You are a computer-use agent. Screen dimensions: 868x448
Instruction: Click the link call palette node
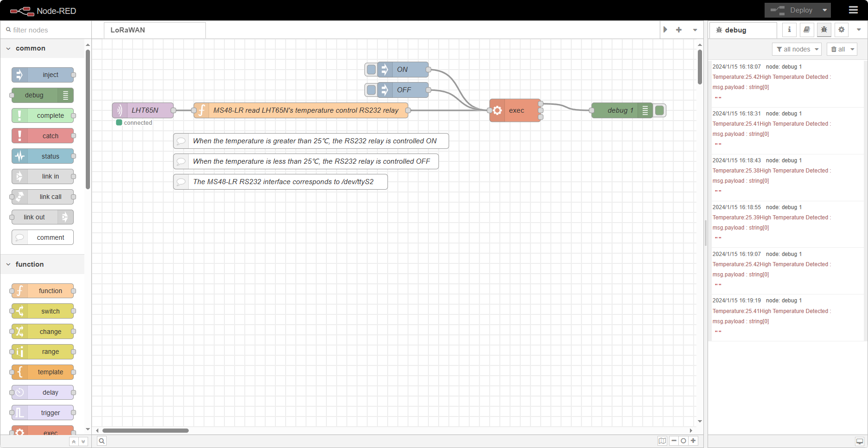pos(43,197)
